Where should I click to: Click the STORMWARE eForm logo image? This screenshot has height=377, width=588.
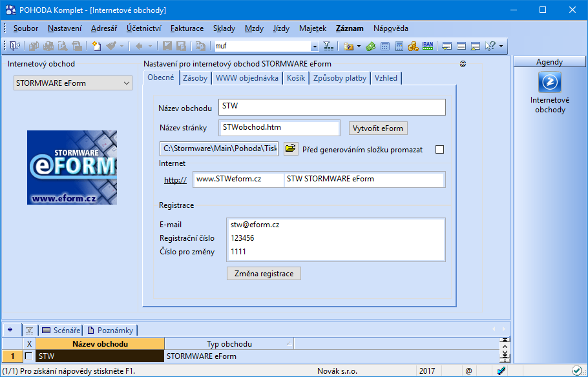pyautogui.click(x=72, y=167)
